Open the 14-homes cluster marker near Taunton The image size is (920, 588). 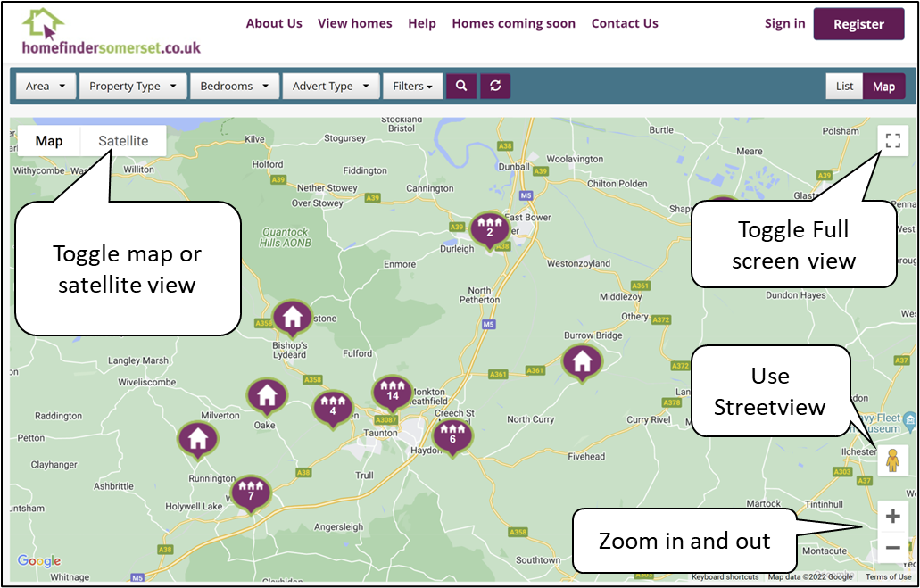coord(393,393)
